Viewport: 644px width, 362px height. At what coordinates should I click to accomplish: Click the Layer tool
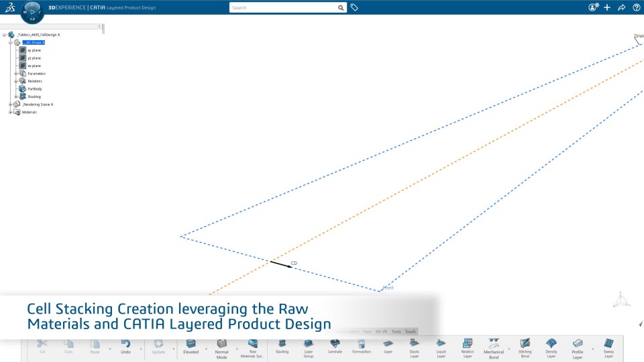[388, 347]
